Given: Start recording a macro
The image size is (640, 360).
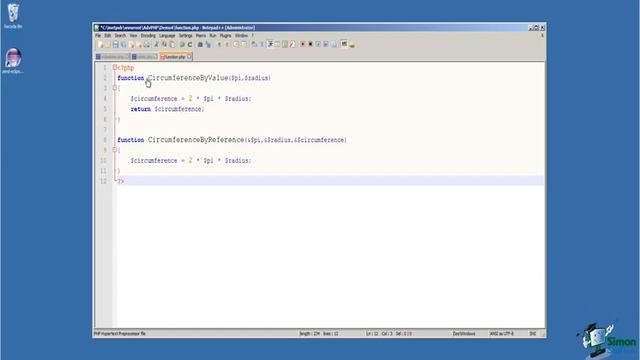Looking at the screenshot, I should tap(303, 44).
